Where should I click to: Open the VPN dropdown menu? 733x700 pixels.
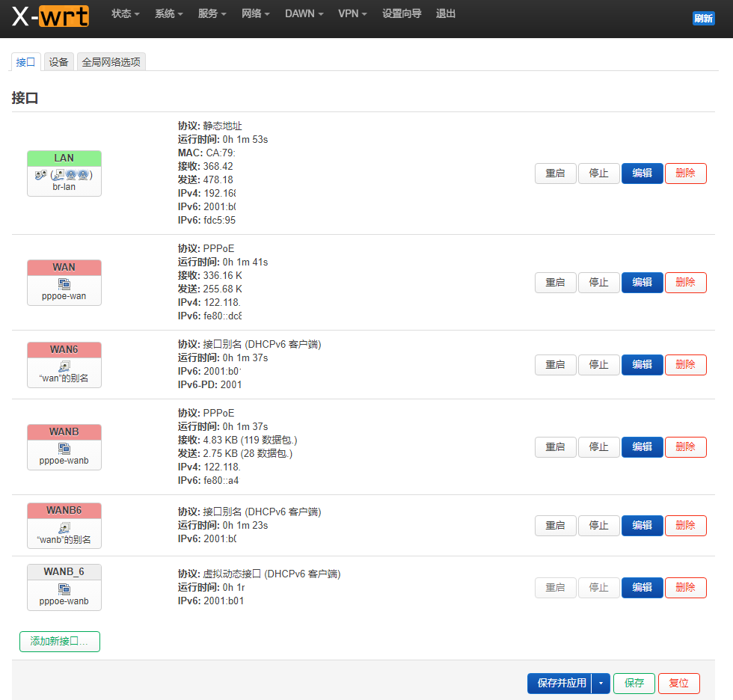pyautogui.click(x=352, y=13)
